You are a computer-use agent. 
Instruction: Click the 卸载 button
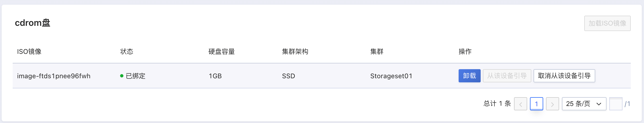469,76
